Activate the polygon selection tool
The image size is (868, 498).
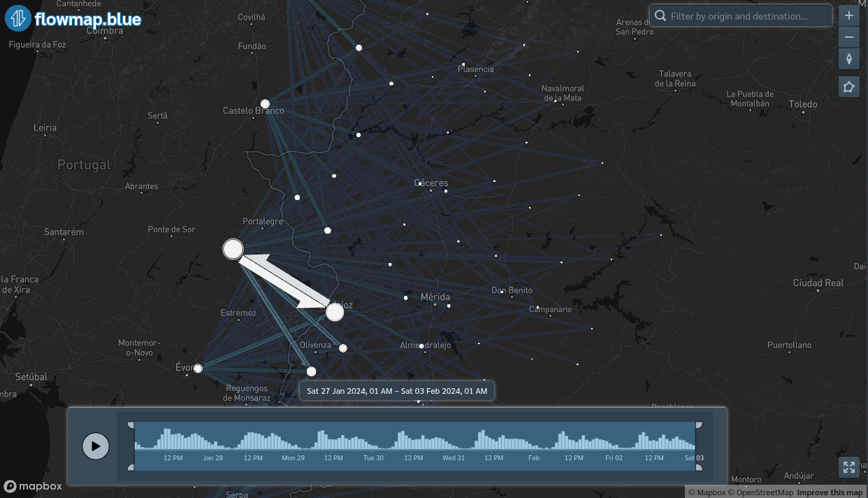coord(849,87)
